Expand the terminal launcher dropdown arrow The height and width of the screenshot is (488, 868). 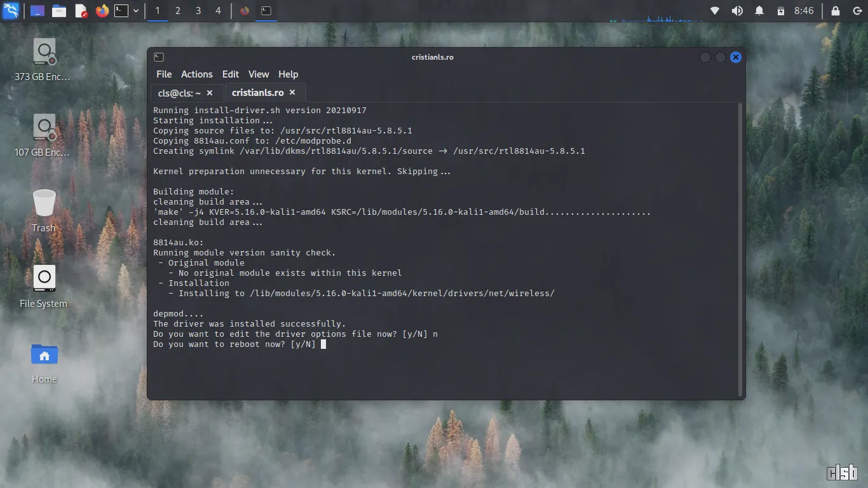point(136,11)
